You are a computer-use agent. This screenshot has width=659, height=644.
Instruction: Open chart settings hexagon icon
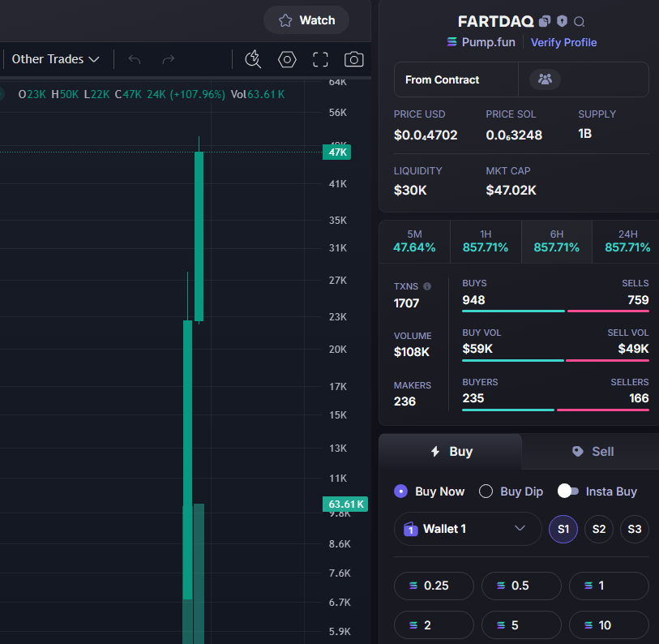click(x=287, y=59)
